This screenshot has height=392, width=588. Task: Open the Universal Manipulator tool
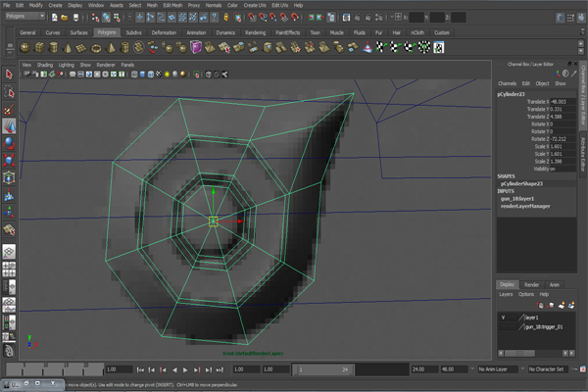(x=9, y=177)
